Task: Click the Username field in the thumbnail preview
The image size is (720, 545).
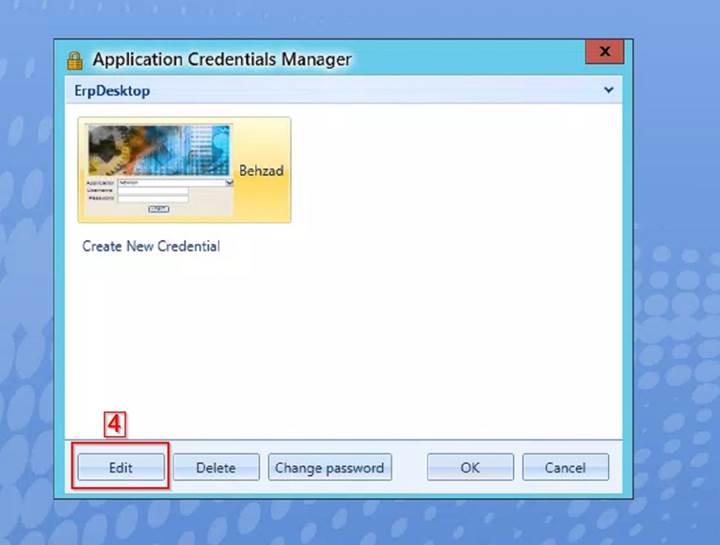Action: point(152,191)
